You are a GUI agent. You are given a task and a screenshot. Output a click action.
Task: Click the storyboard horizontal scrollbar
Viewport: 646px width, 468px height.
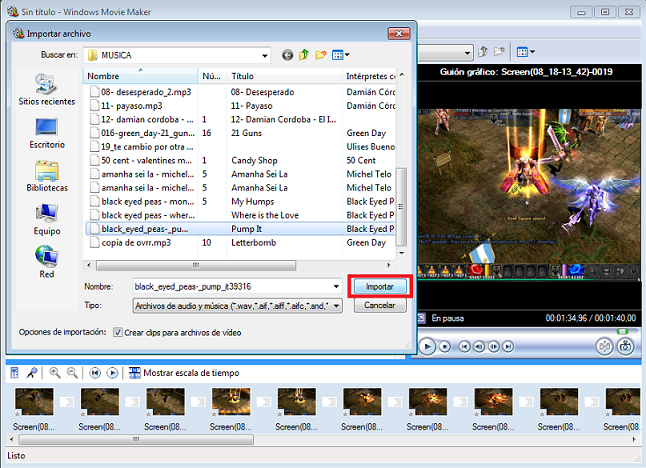pyautogui.click(x=136, y=440)
